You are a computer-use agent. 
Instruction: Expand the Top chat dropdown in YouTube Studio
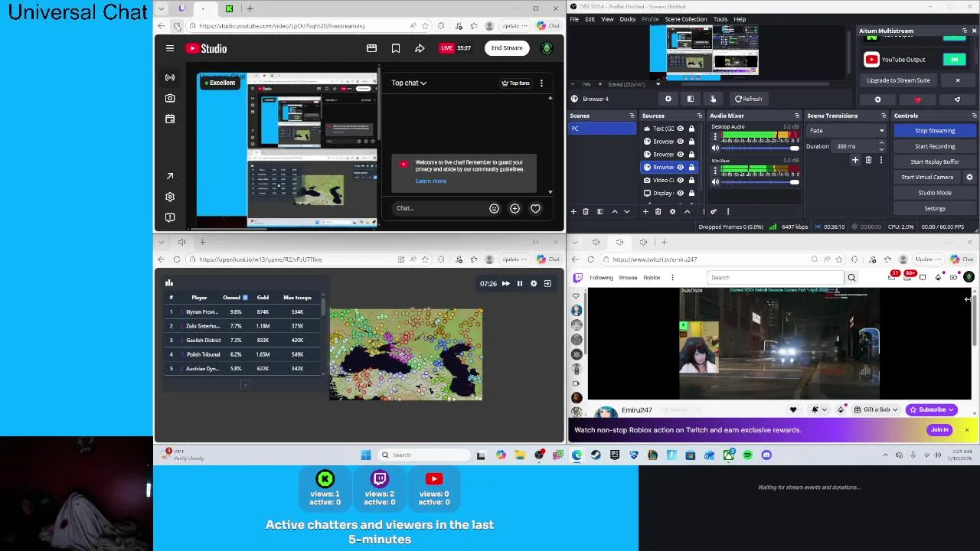[409, 83]
